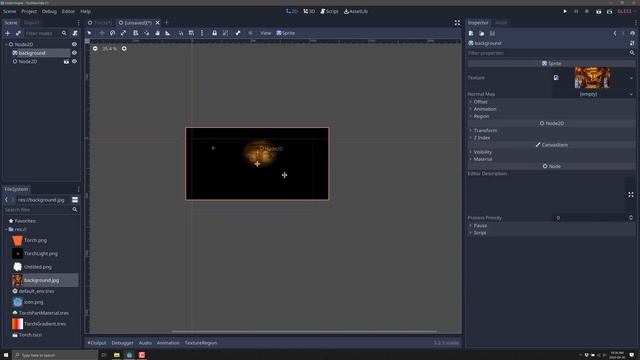This screenshot has height=360, width=640.
Task: Go back in FileSystem path history
Action: 7,200
